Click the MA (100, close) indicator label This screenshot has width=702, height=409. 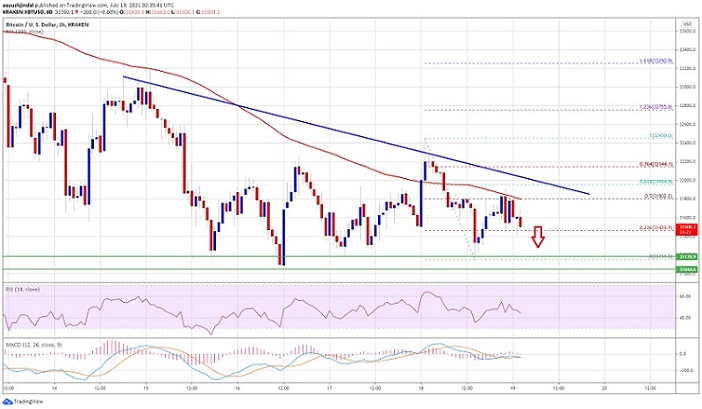[25, 32]
